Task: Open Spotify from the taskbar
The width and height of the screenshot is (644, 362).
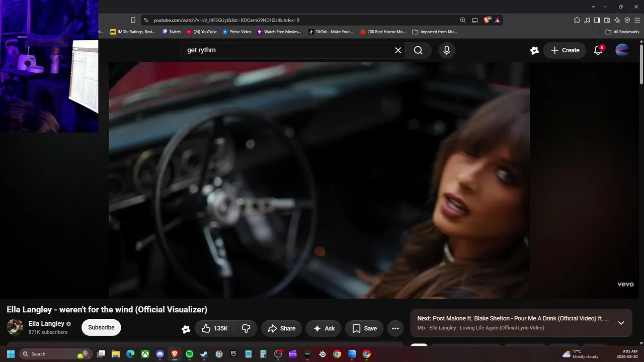Action: click(x=189, y=354)
